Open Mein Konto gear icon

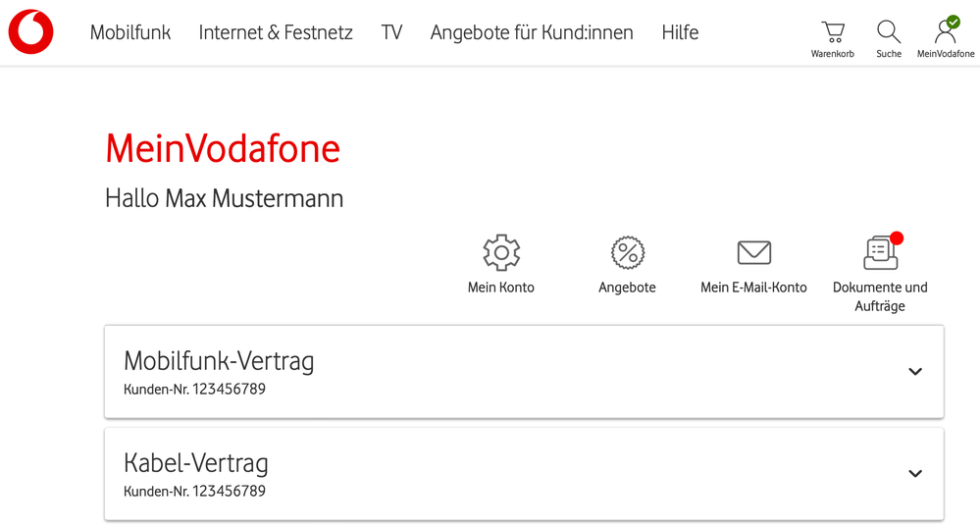pos(501,253)
